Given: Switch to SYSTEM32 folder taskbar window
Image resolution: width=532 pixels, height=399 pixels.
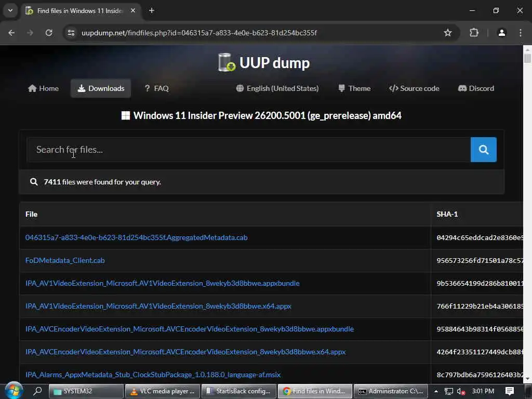Looking at the screenshot, I should (86, 391).
